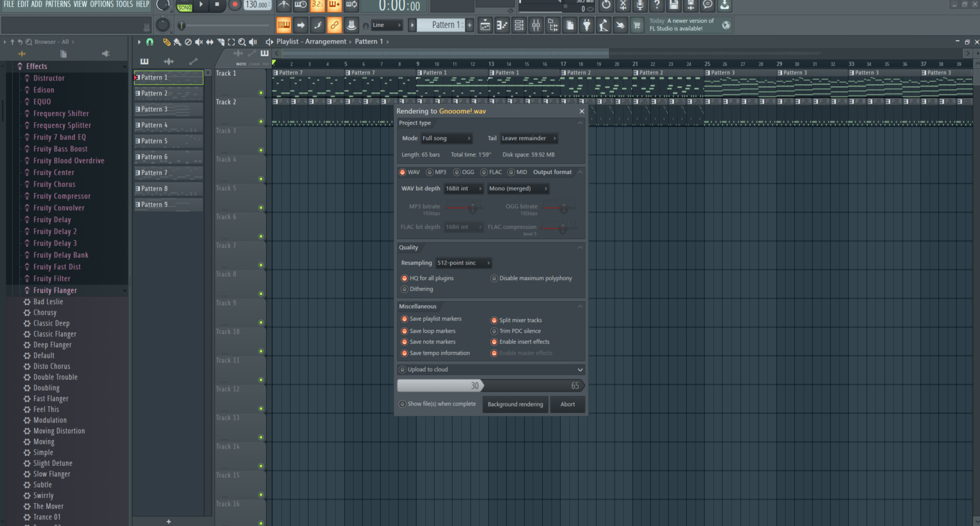
Task: Open the FILE menu
Action: click(9, 4)
